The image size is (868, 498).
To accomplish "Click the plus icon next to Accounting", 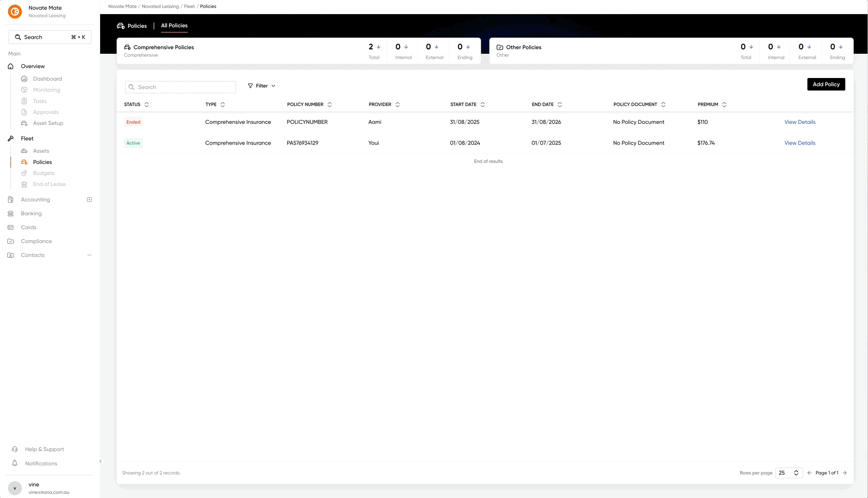I will coord(90,200).
